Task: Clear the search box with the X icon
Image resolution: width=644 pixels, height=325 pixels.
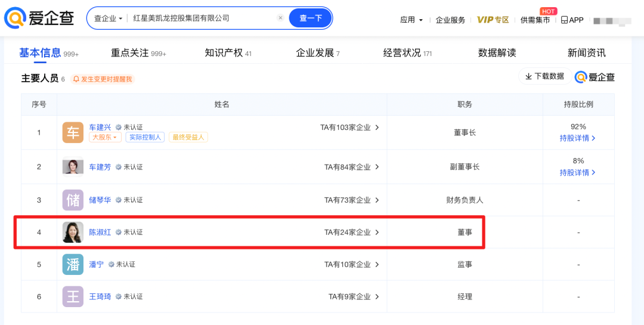Action: [280, 18]
